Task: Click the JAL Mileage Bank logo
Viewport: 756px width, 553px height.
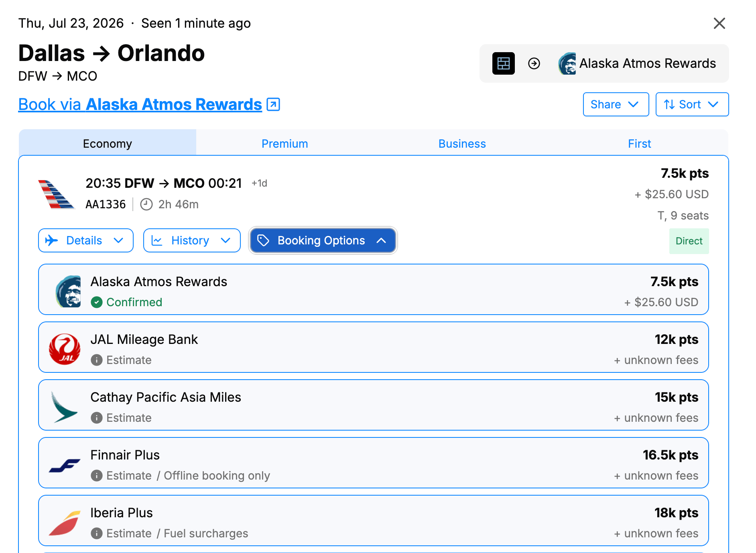Action: coord(65,349)
